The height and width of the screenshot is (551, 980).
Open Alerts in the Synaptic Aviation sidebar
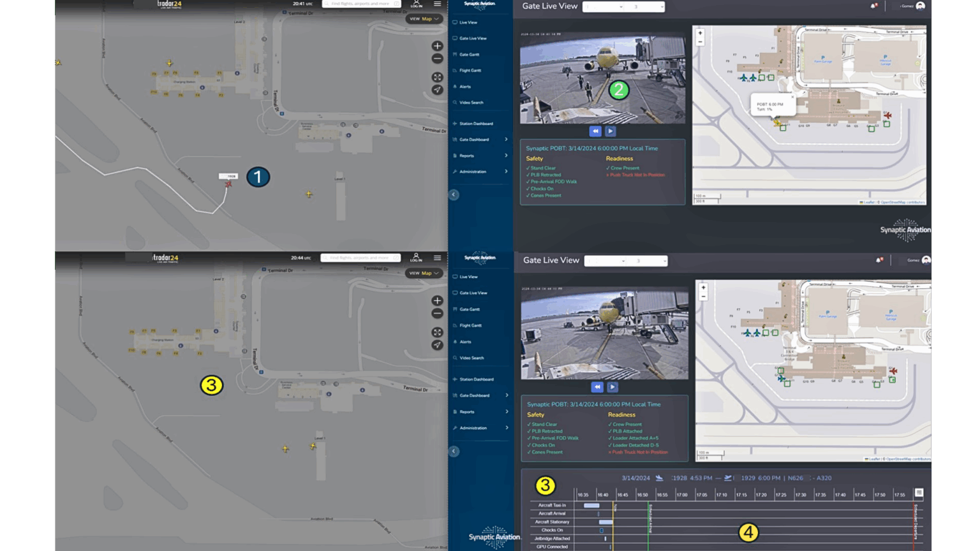(x=466, y=86)
